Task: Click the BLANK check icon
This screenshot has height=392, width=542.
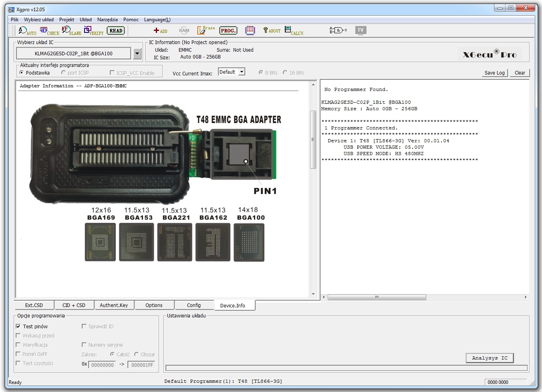Action: (72, 30)
